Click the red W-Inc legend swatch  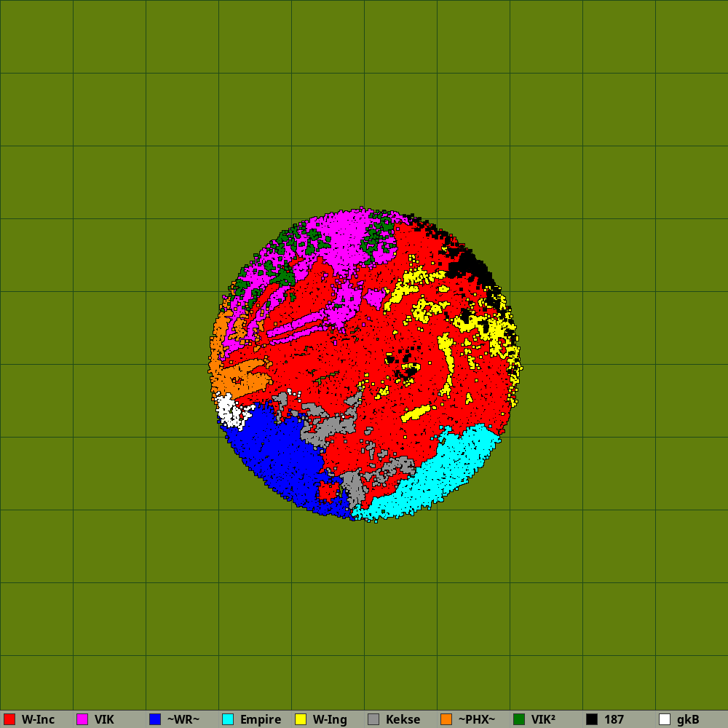click(9, 719)
